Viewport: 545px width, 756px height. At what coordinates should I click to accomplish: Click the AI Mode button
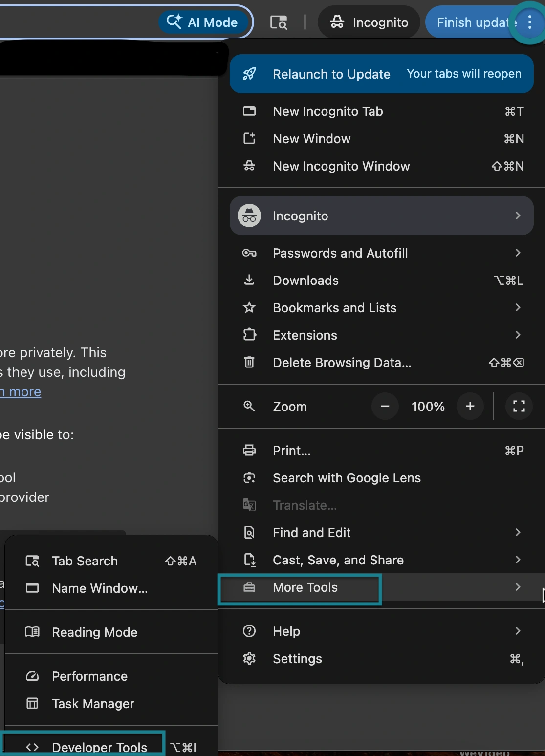click(x=202, y=22)
